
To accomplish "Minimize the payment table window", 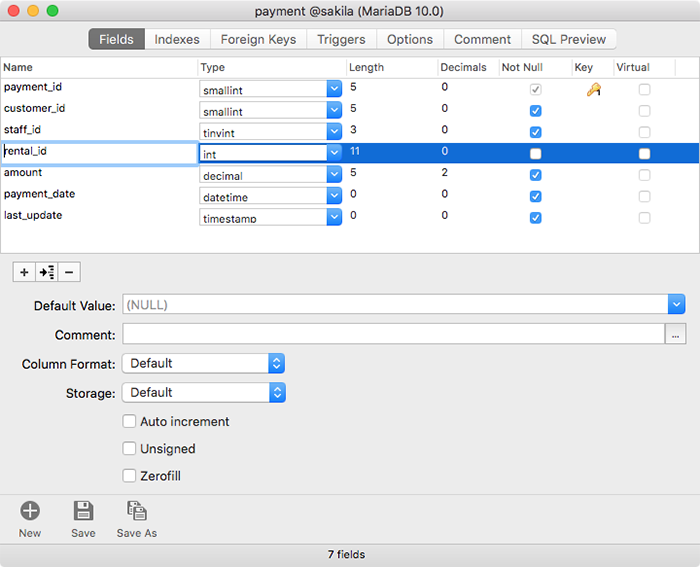I will click(33, 11).
